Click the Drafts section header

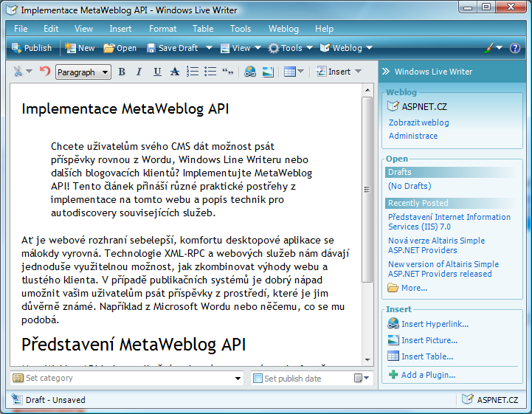point(452,172)
